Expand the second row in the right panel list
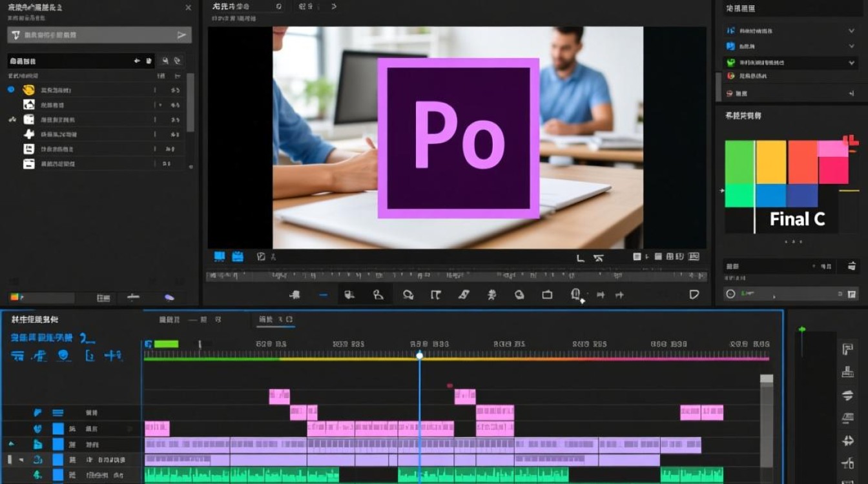The width and height of the screenshot is (868, 484). pos(852,46)
